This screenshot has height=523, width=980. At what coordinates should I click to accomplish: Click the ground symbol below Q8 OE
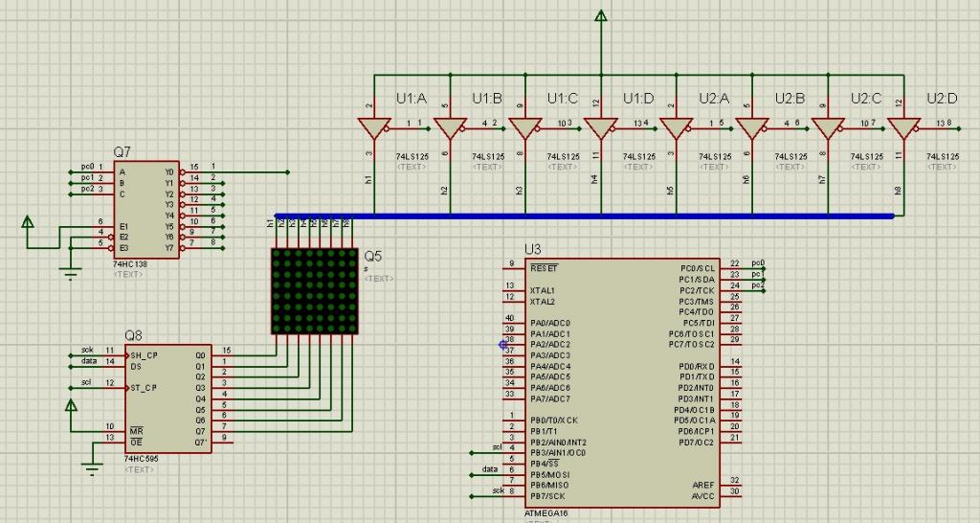[x=93, y=469]
